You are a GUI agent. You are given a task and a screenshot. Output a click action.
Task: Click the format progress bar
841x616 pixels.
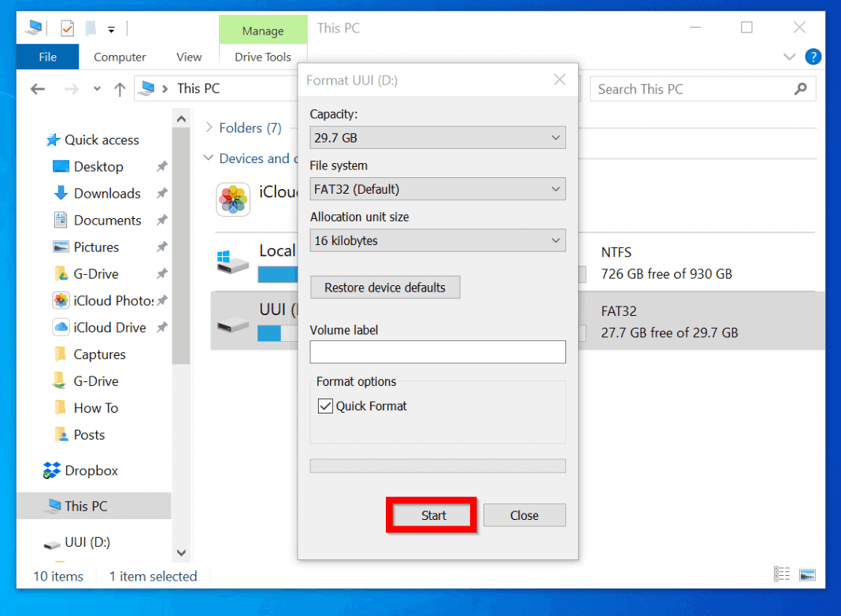438,466
